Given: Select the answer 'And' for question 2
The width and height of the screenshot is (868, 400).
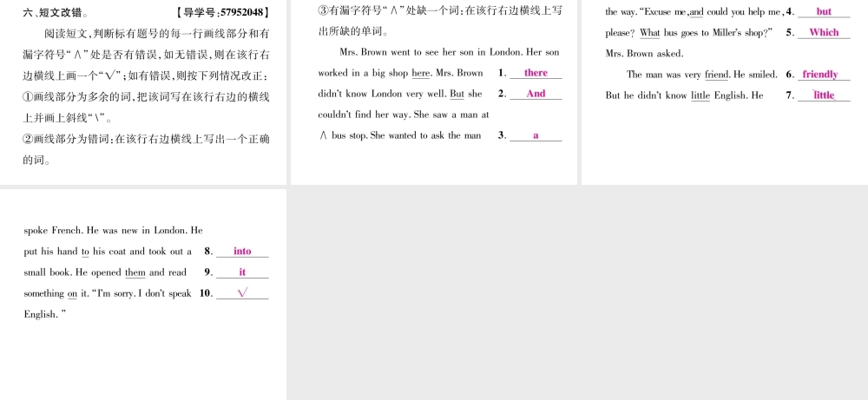Looking at the screenshot, I should point(536,94).
